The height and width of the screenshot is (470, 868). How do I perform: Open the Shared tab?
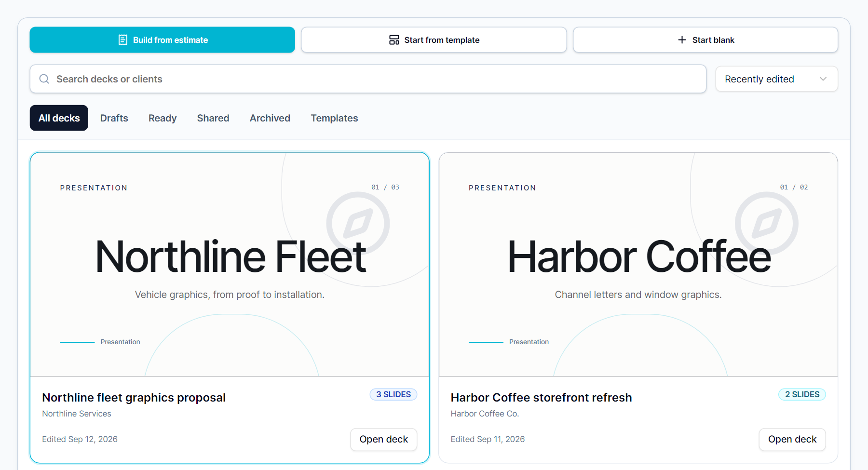point(213,118)
